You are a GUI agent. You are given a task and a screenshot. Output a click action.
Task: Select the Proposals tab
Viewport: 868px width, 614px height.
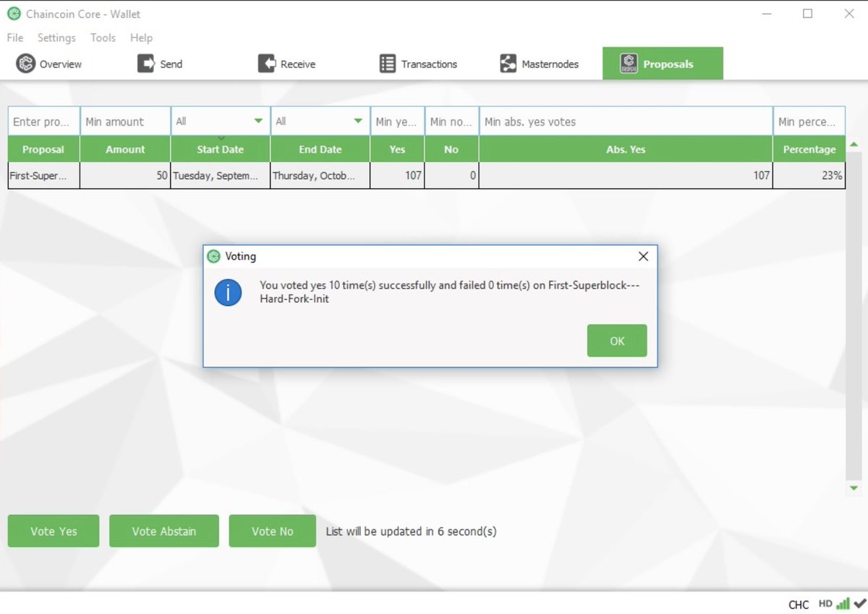tap(663, 64)
